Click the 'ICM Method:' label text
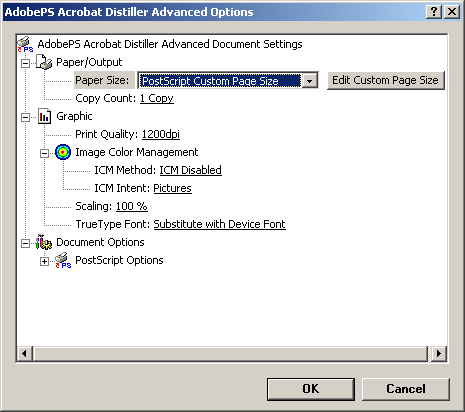The width and height of the screenshot is (465, 412). click(x=125, y=170)
